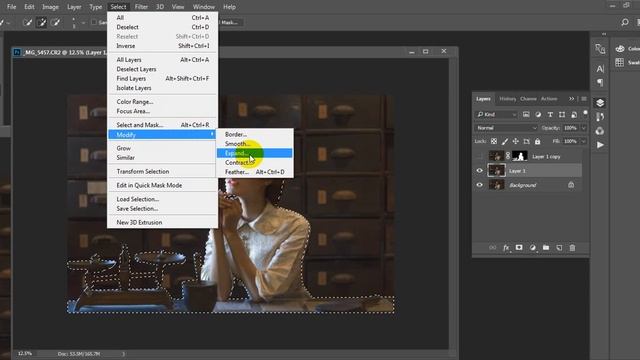640x360 pixels.
Task: Toggle the layer filter on/off switch
Action: point(585,113)
